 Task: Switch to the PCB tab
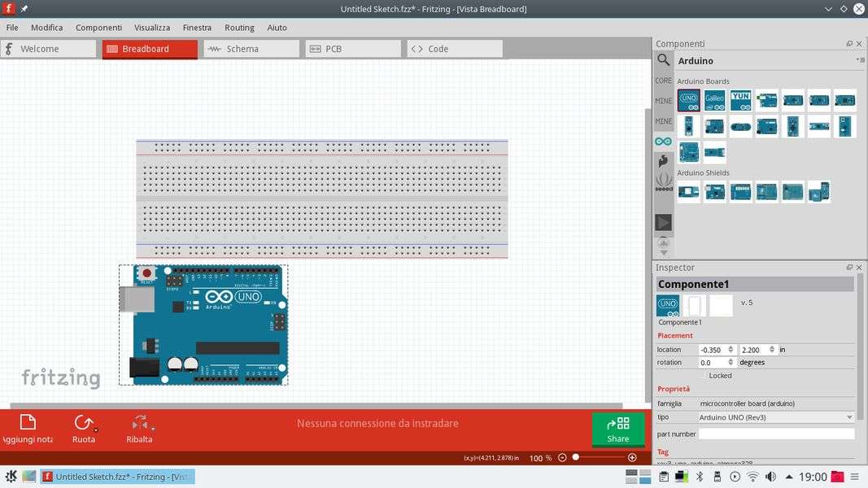[353, 49]
